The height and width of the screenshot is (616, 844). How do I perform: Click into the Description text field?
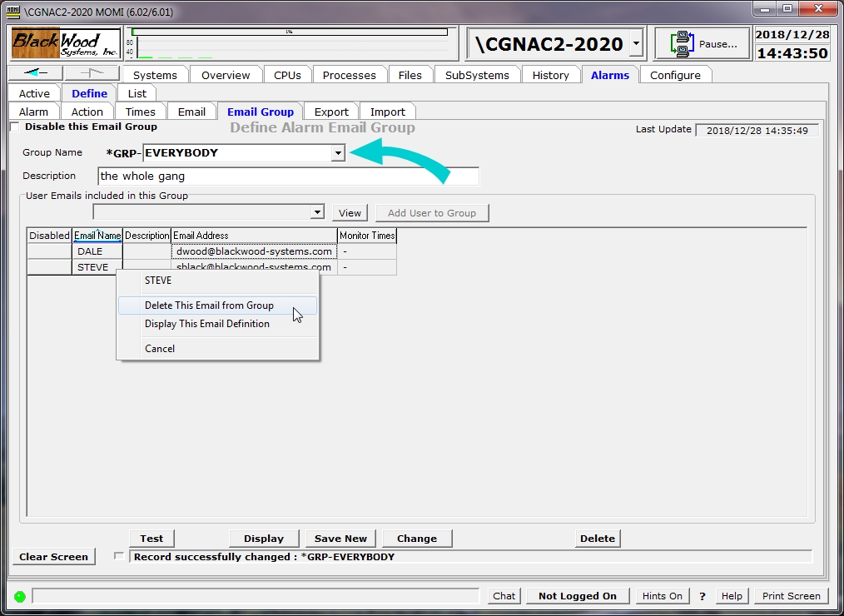[x=288, y=176]
